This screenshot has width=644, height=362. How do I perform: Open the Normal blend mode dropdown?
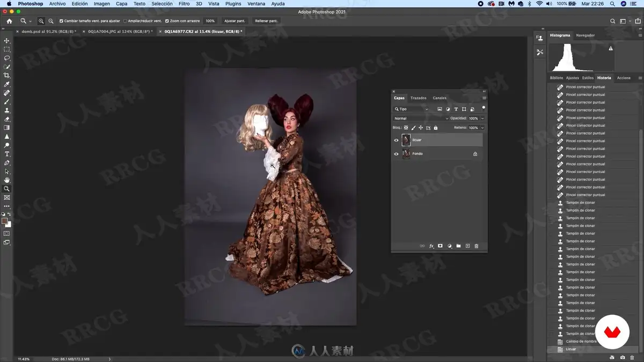pos(421,119)
